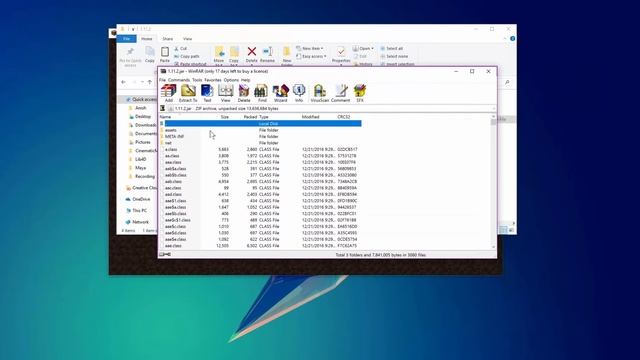
Task: Sort the archive list by Size column
Action: coord(224,117)
